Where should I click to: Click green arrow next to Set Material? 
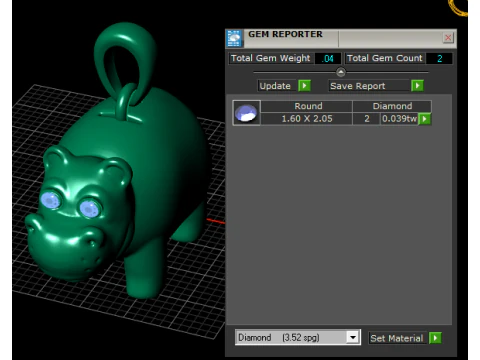coord(435,338)
